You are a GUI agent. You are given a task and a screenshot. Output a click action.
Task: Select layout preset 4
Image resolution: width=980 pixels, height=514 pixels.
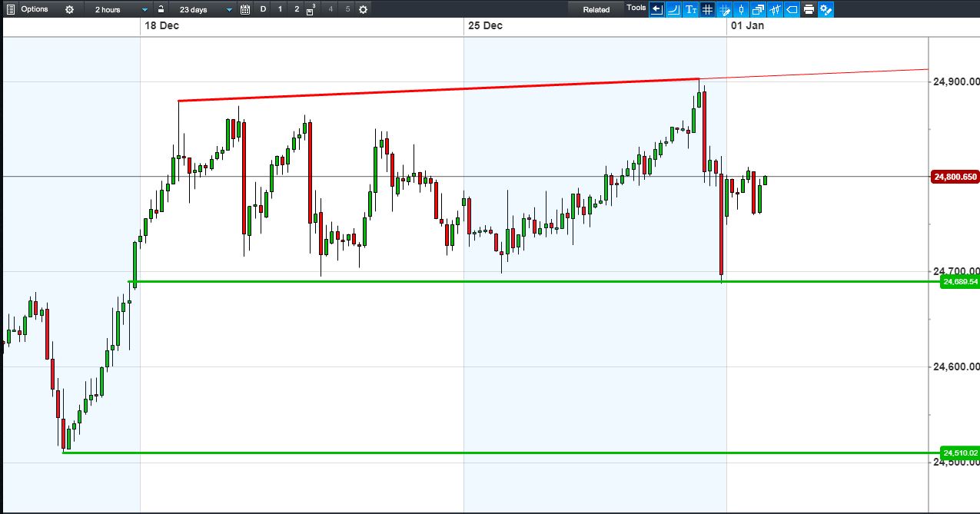(331, 9)
